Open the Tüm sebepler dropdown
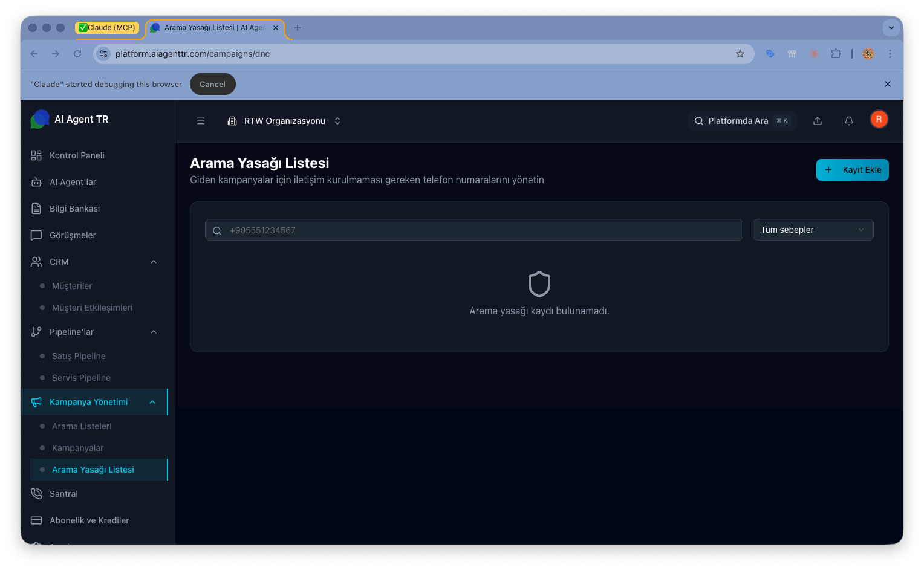 [813, 230]
